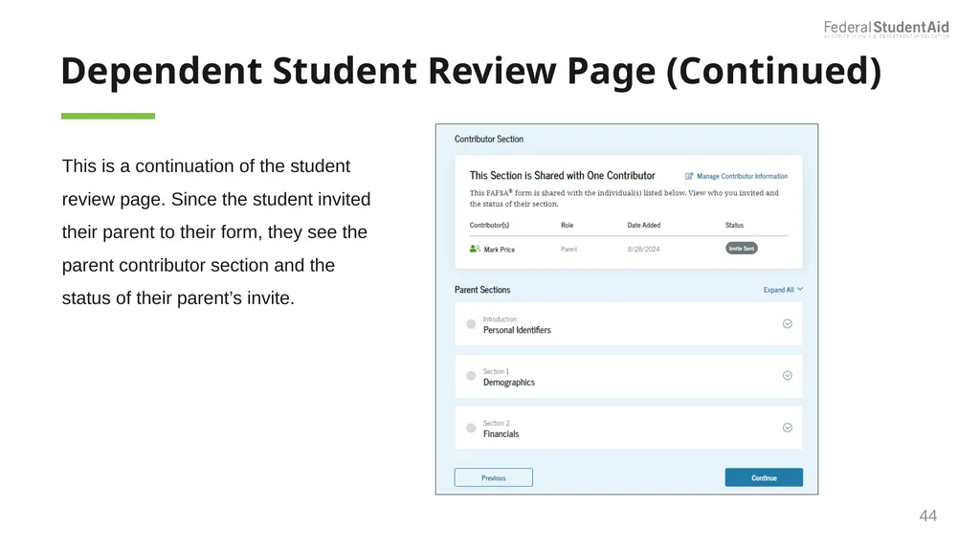The width and height of the screenshot is (980, 550).
Task: Expand the Personal Identifiers section chevron
Action: [x=788, y=323]
